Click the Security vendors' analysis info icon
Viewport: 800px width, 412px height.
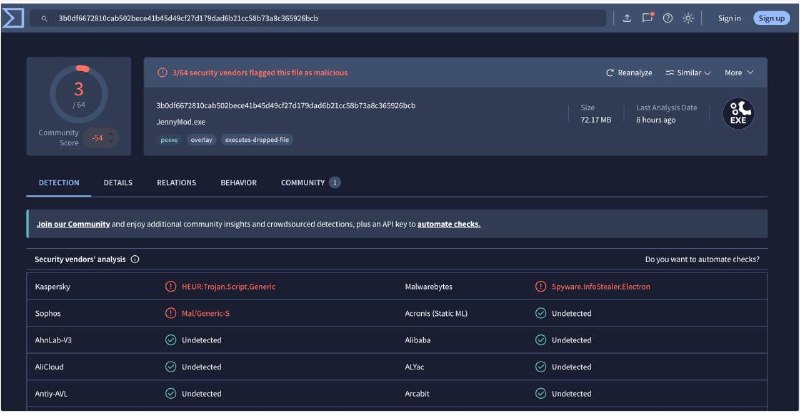135,259
